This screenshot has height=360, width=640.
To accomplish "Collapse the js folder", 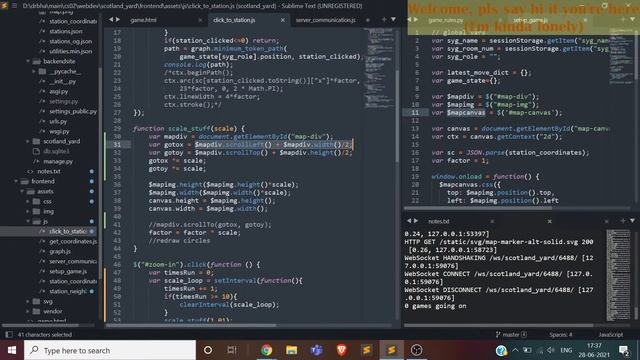I will tap(28, 221).
